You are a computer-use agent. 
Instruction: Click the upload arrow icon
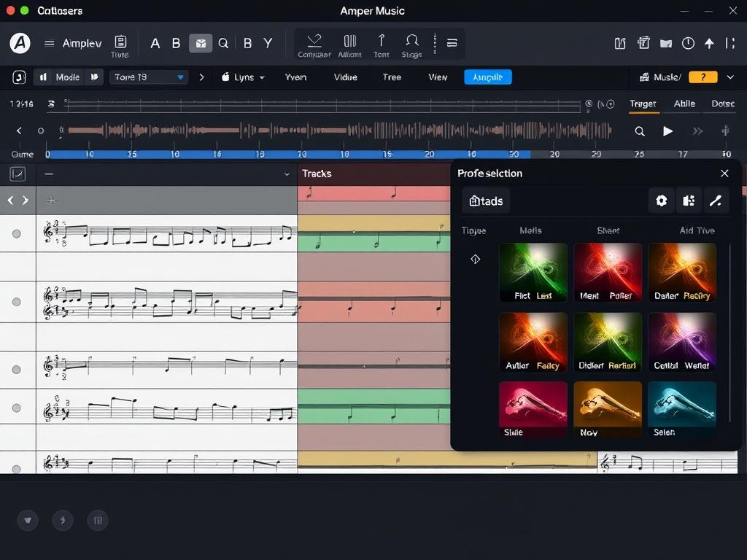[709, 44]
